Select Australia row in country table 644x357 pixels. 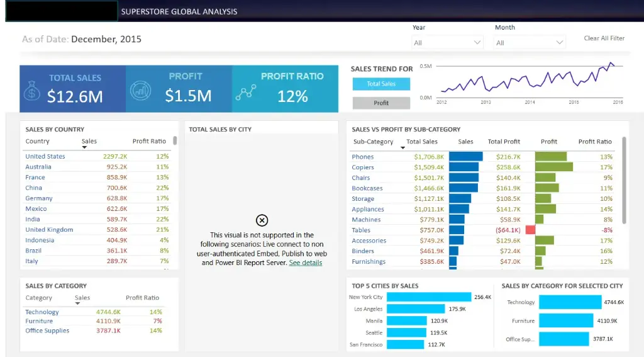tap(97, 167)
